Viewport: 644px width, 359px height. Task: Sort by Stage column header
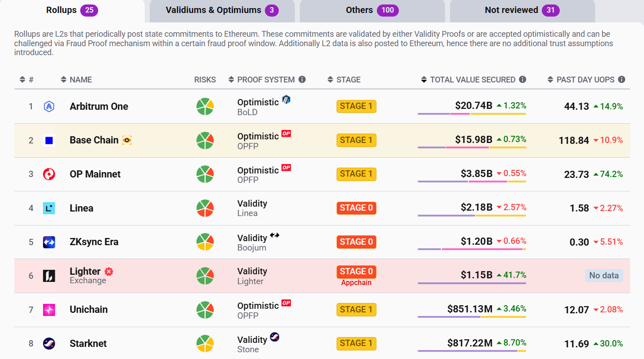(344, 80)
